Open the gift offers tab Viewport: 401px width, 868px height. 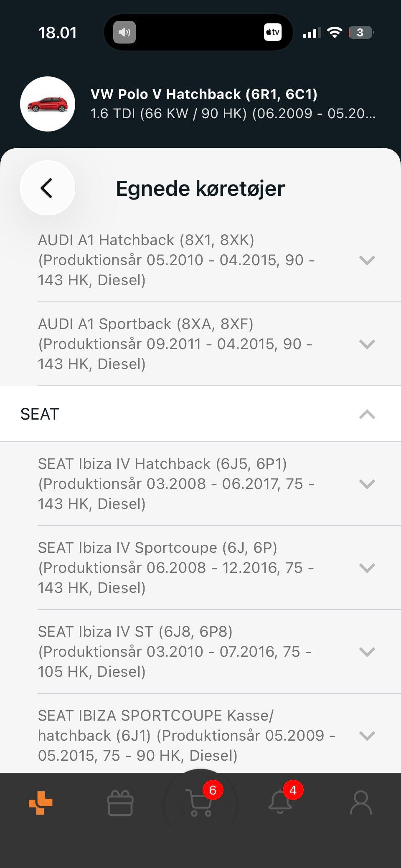[120, 802]
